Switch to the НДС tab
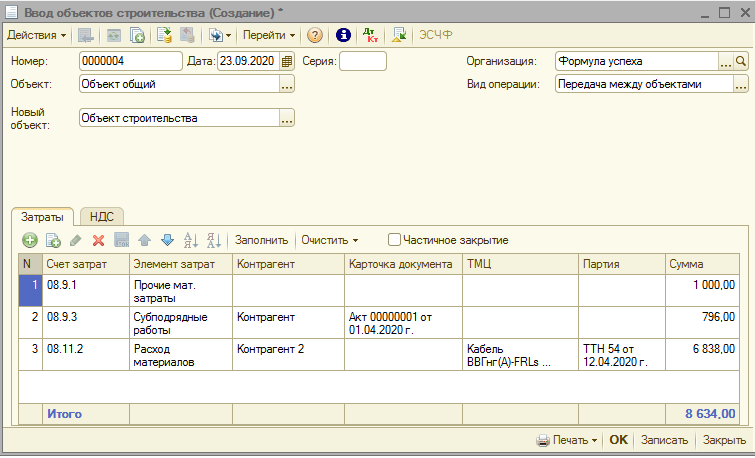The height and width of the screenshot is (458, 755). tap(101, 216)
